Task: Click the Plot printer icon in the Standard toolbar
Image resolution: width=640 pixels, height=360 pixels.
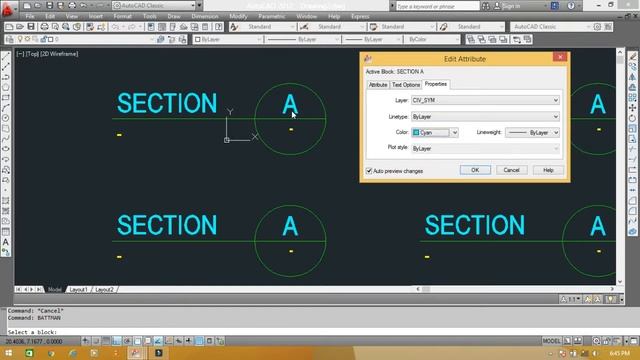Action: point(44,27)
